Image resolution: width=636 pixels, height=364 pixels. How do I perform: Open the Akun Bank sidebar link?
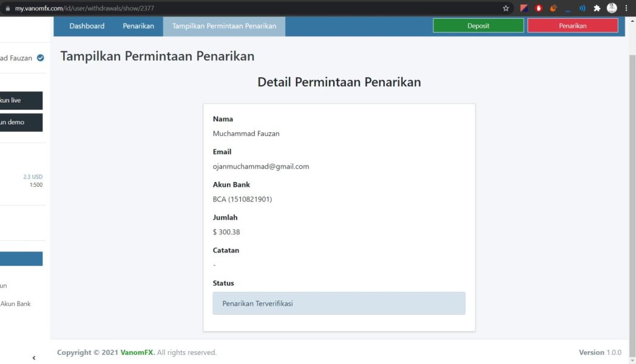click(15, 303)
